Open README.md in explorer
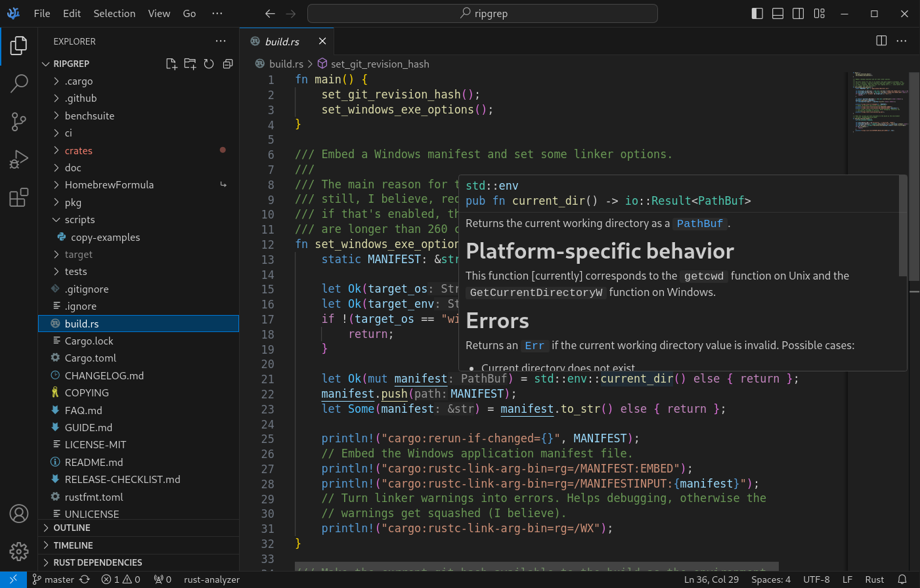The width and height of the screenshot is (920, 588). click(x=139, y=462)
